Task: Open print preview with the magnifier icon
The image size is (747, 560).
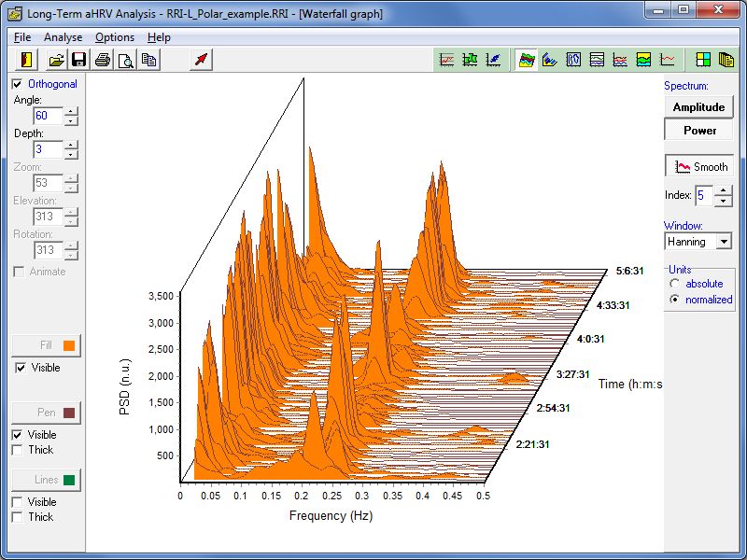Action: [x=126, y=60]
